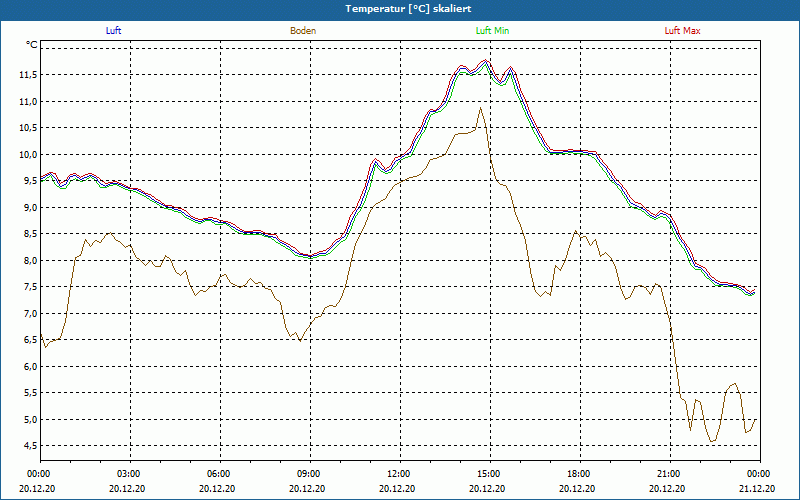The width and height of the screenshot is (800, 500).
Task: Click the '8,0' y-axis value
Action: (31, 261)
